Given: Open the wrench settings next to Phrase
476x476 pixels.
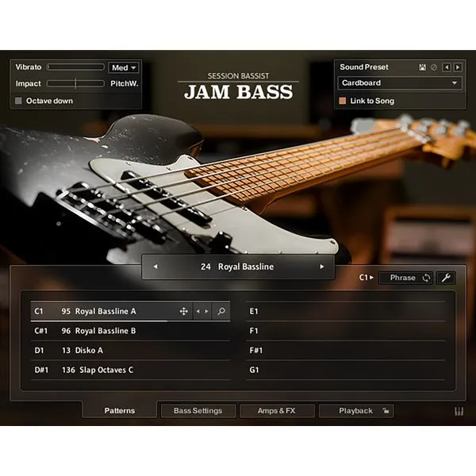Looking at the screenshot, I should click(x=446, y=278).
